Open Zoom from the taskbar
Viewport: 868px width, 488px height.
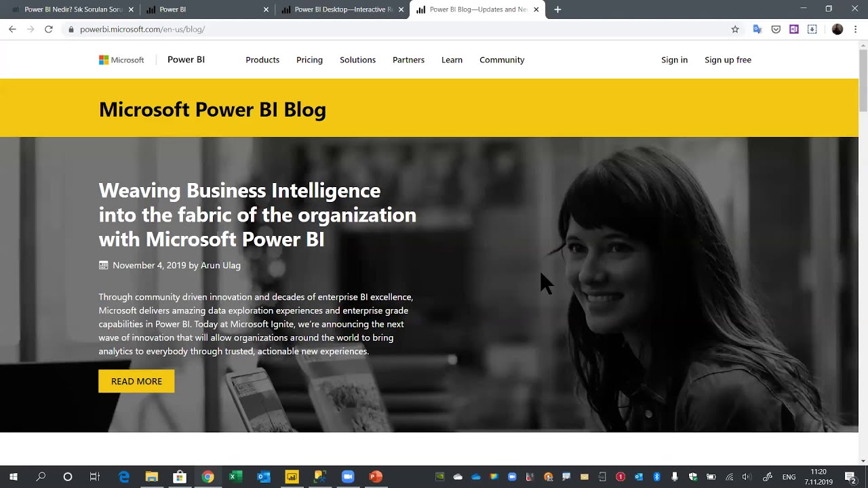(x=348, y=477)
